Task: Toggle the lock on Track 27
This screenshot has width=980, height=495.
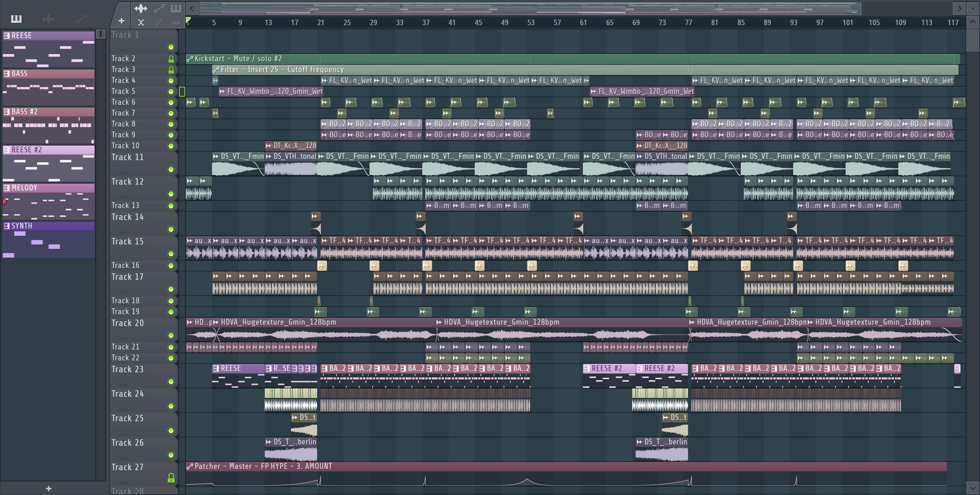Action: pos(171,478)
